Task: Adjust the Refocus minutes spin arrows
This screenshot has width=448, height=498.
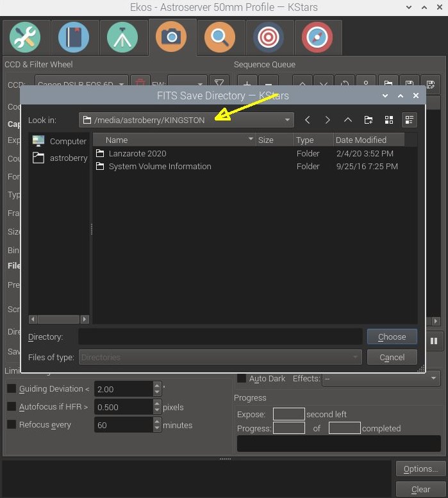Action: click(x=157, y=425)
